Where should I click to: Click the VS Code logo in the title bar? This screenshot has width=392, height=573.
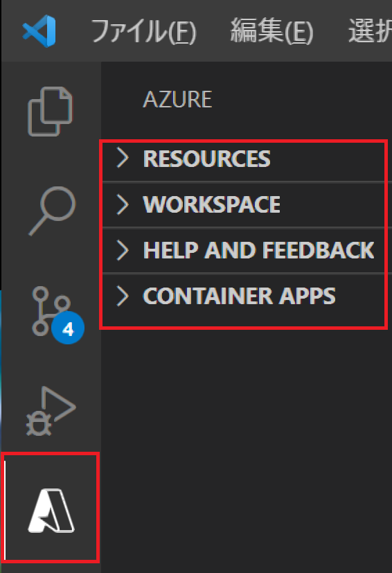pos(39,31)
